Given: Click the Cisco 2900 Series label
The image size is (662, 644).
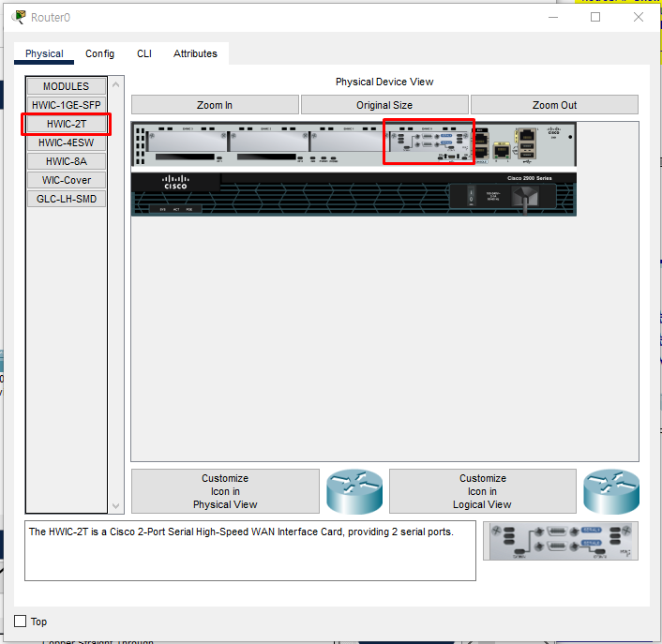Looking at the screenshot, I should [x=530, y=178].
